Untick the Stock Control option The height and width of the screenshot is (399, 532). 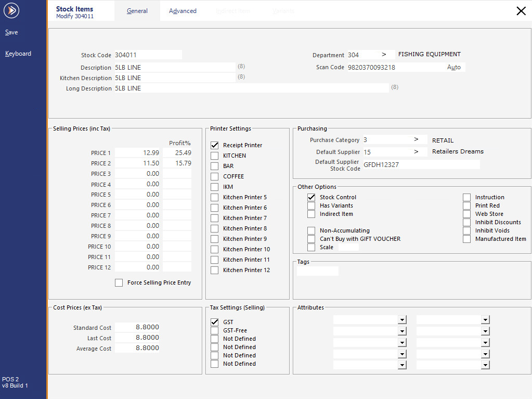point(311,197)
